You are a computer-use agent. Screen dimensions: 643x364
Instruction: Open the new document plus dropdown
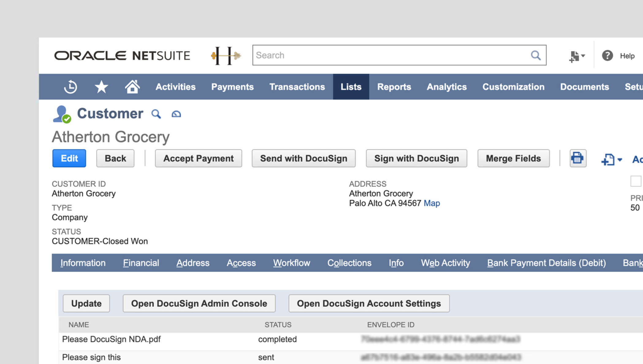(x=611, y=159)
